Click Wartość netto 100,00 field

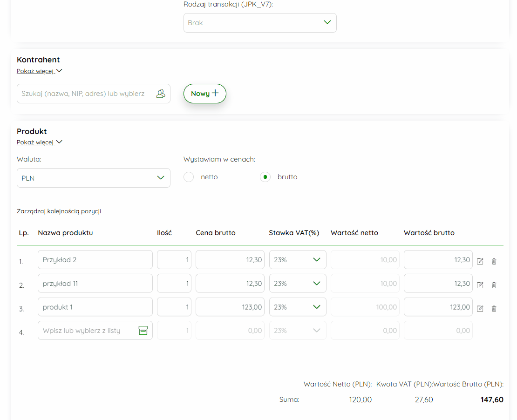click(365, 307)
